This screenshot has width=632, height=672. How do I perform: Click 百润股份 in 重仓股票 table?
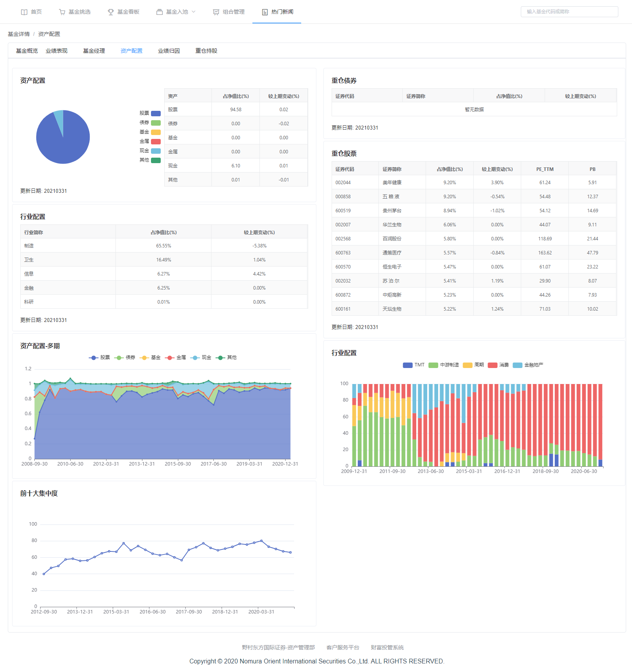point(392,239)
